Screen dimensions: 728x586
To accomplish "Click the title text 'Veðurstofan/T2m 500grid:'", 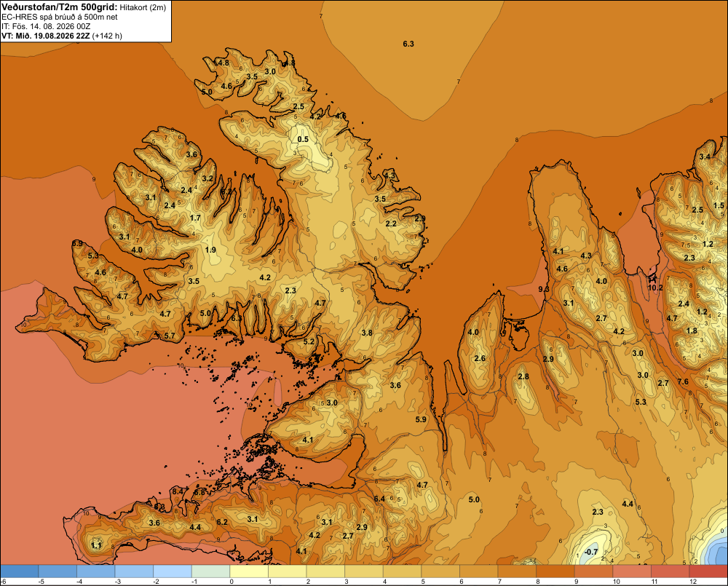I will [60, 7].
